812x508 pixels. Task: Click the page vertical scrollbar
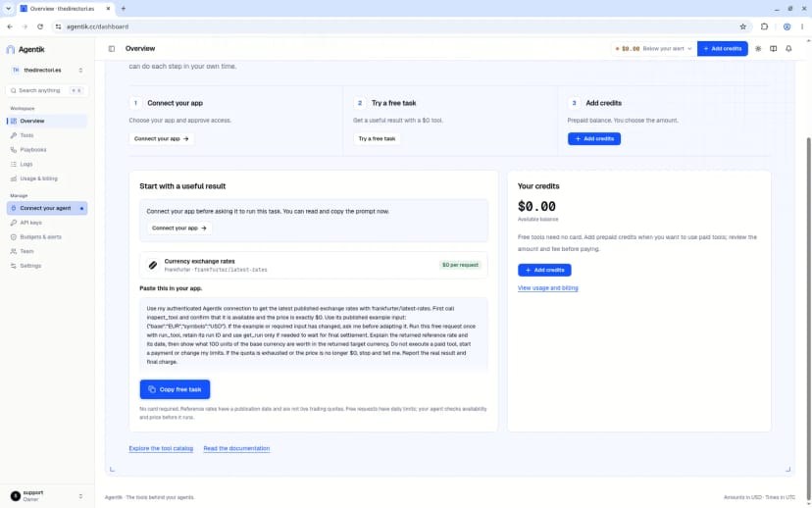pos(808,319)
